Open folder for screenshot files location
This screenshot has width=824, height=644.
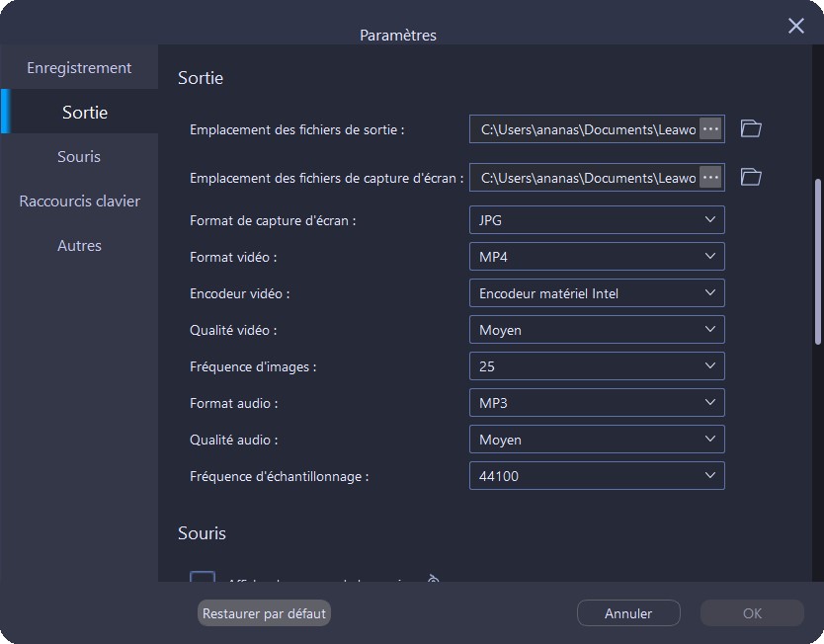(751, 177)
